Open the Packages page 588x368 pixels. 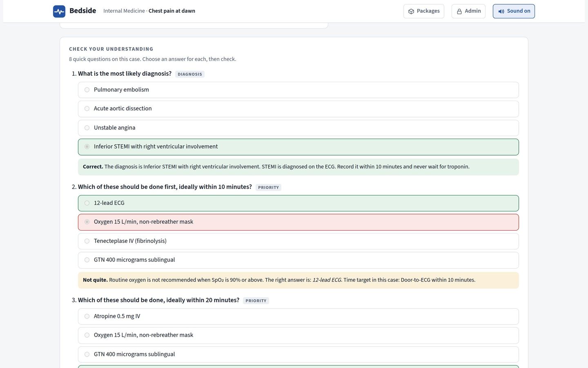pos(424,11)
